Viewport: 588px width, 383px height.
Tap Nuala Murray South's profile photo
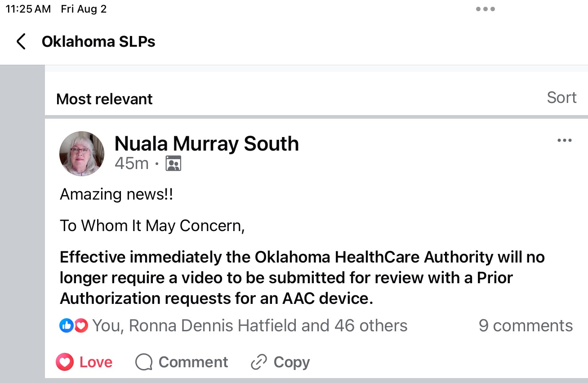click(x=82, y=154)
